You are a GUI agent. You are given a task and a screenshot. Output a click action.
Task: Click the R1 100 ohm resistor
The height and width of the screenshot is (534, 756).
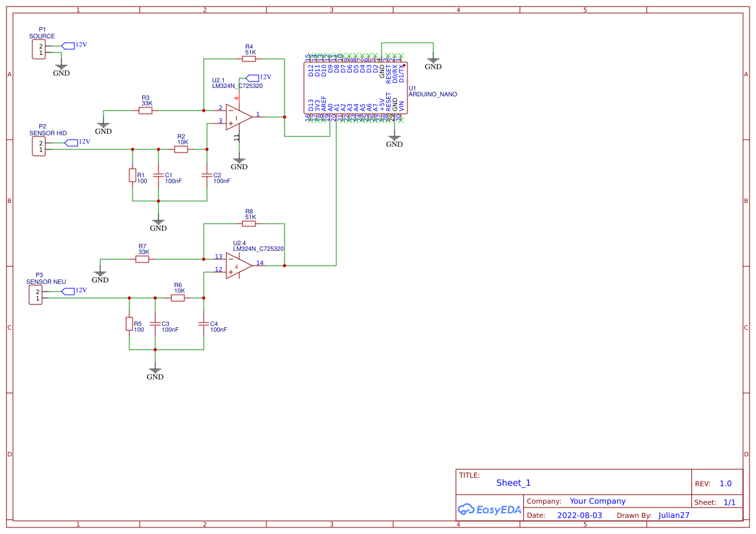[133, 175]
